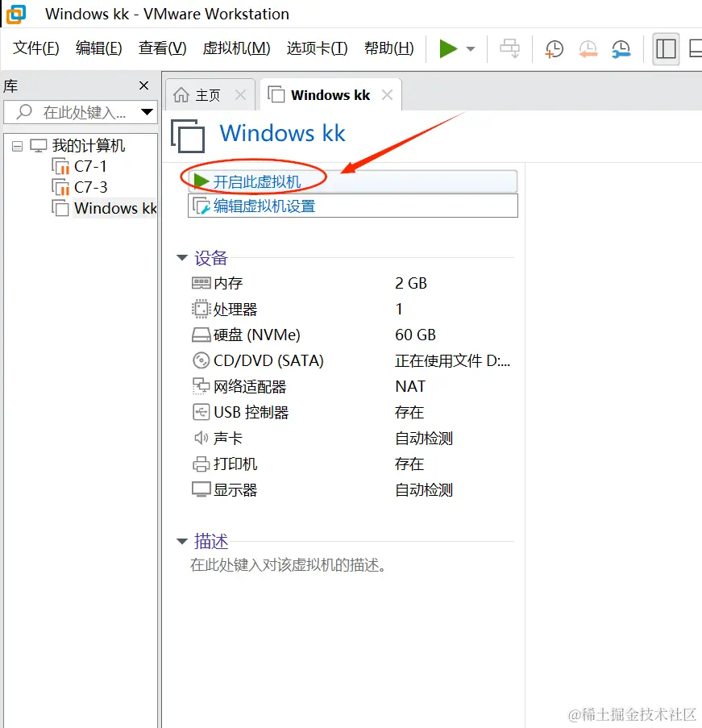This screenshot has height=728, width=702.
Task: Open the 选项卡(T) menu
Action: tap(317, 48)
